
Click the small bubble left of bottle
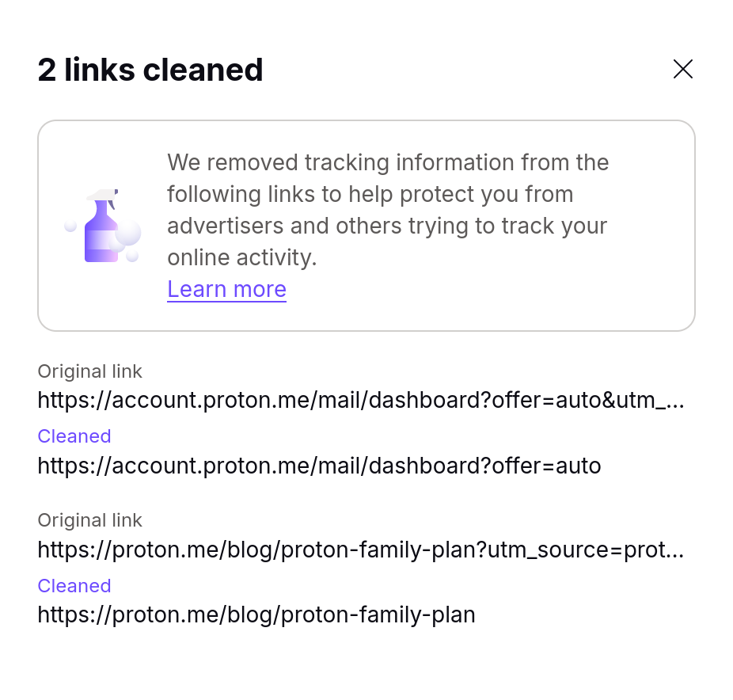coord(70,226)
